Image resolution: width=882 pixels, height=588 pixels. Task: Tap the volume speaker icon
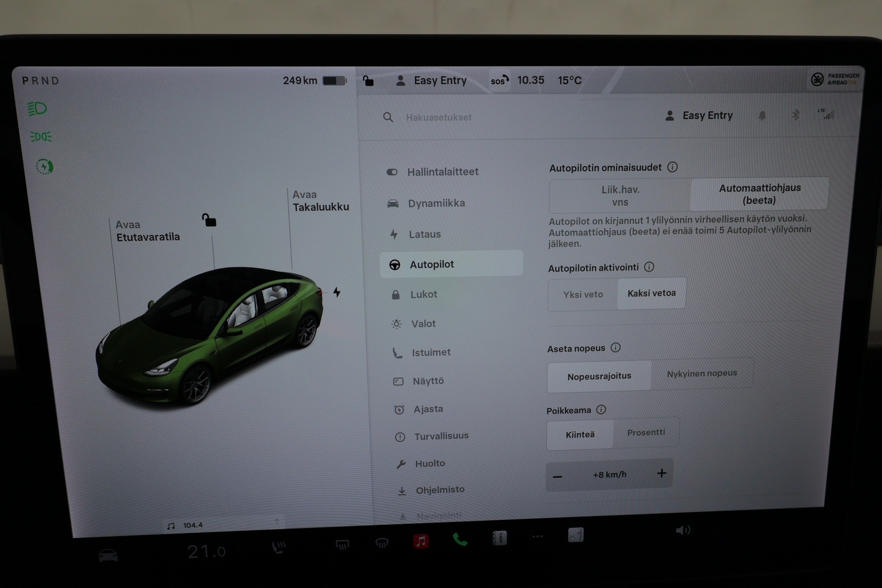tap(683, 530)
